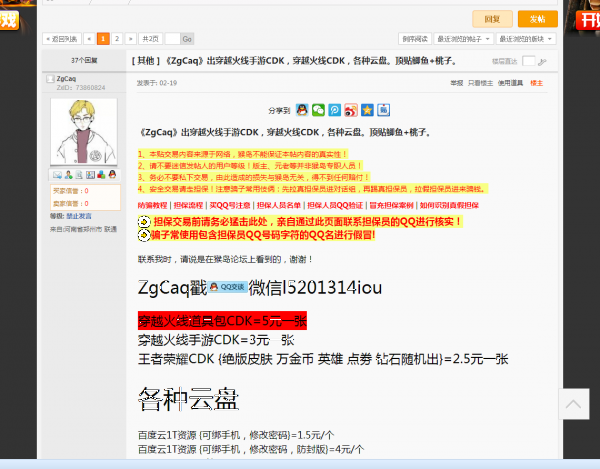Click the 回复 reply button
600x469 pixels.
click(492, 19)
